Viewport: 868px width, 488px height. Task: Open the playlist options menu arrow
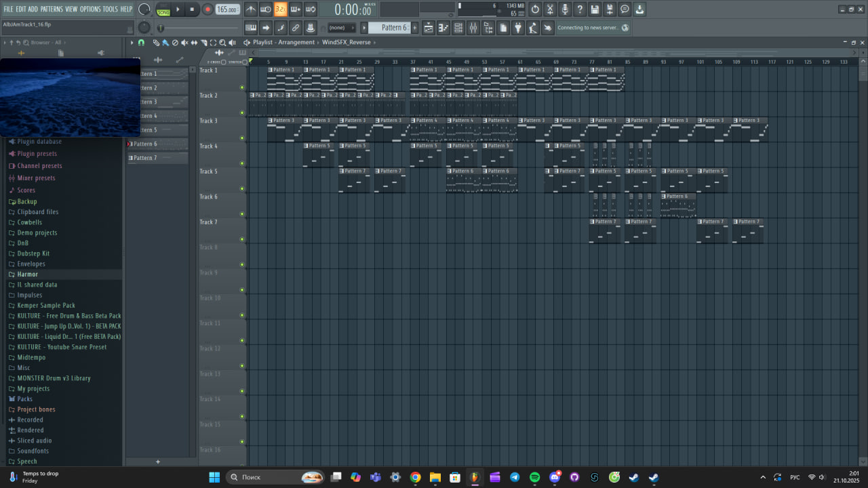pos(132,42)
